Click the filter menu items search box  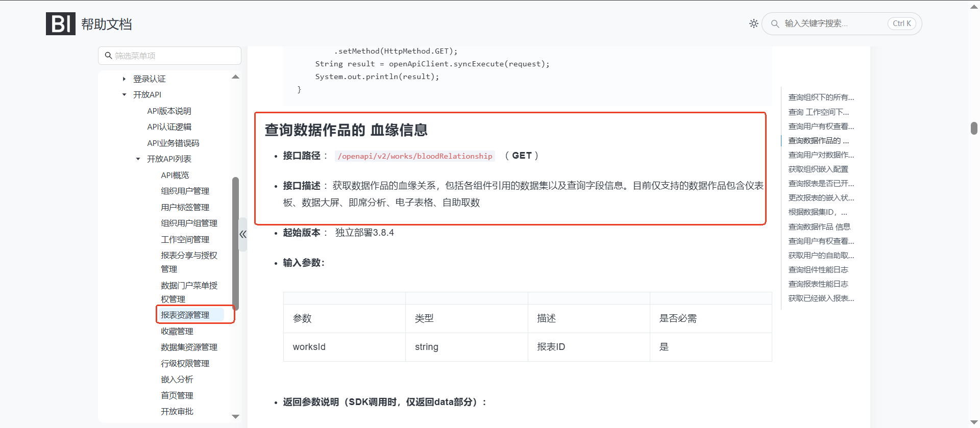169,56
